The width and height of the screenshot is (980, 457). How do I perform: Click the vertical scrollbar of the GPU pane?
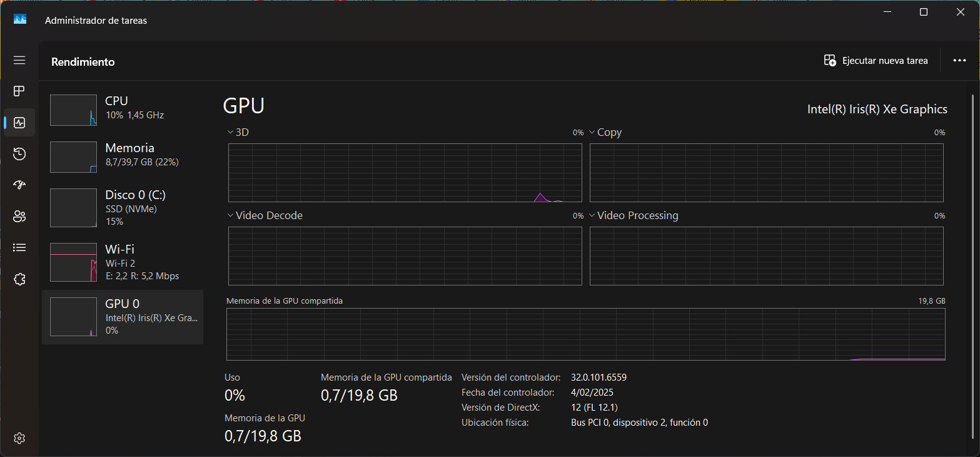pos(972,266)
